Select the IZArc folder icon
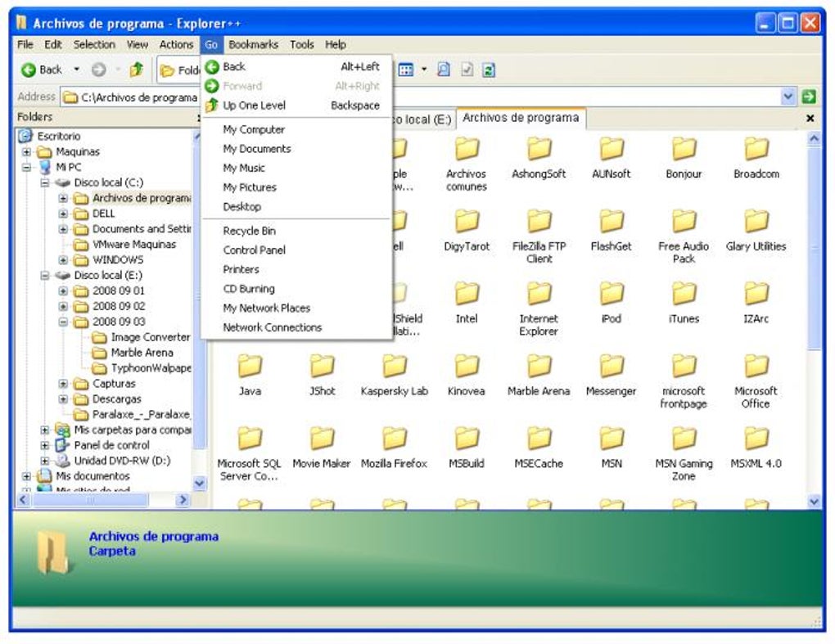This screenshot has width=835, height=644. [x=756, y=294]
